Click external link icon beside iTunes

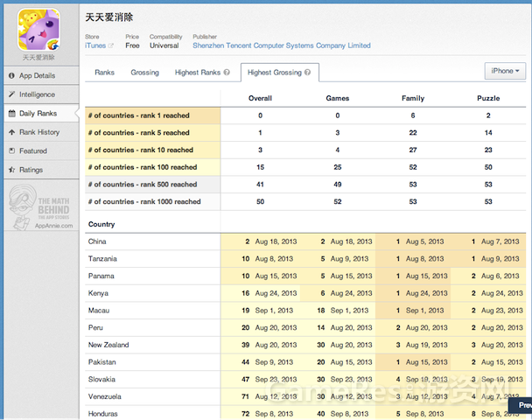pyautogui.click(x=110, y=45)
